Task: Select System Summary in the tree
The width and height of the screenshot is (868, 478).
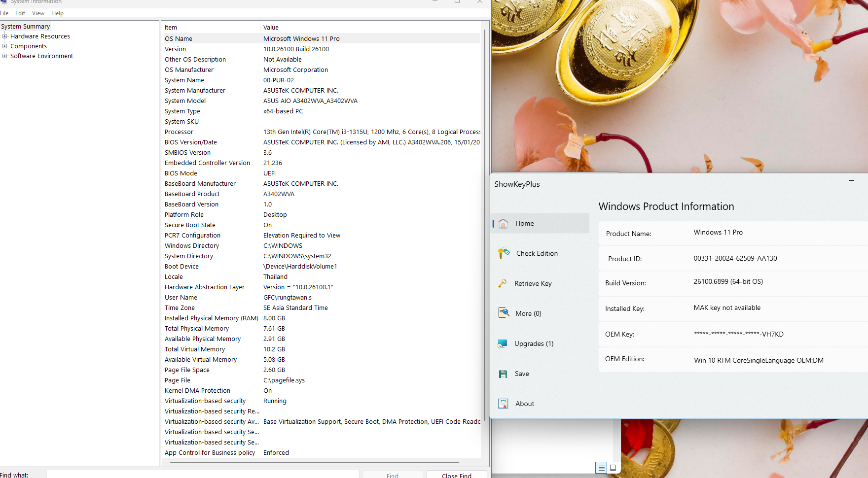Action: 26,27
